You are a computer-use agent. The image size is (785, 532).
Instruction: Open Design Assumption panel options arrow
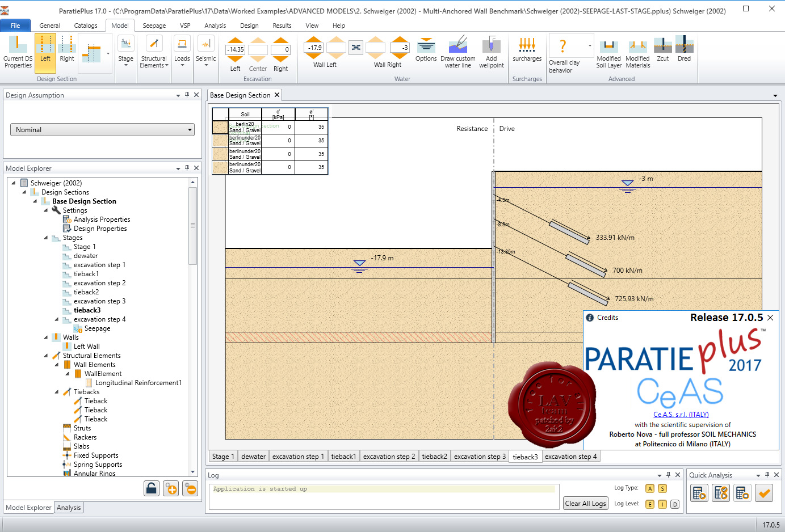coord(178,95)
